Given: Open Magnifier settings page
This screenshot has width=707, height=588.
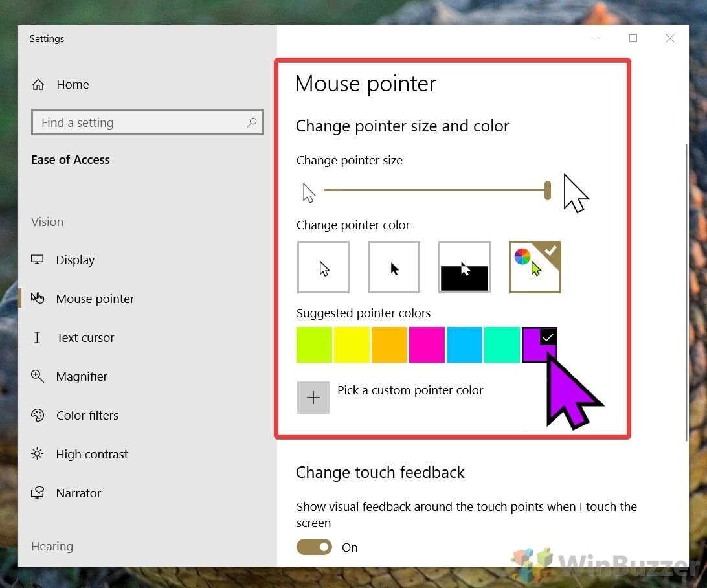Looking at the screenshot, I should (82, 377).
